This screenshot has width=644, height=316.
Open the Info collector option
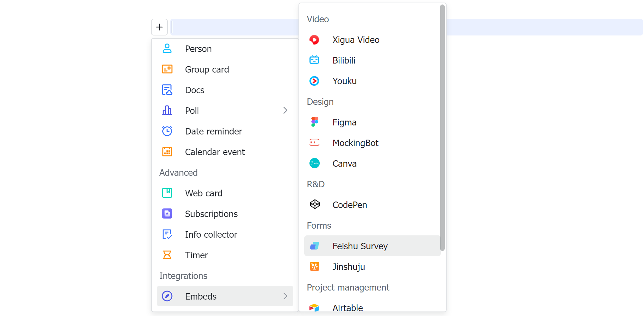[211, 234]
